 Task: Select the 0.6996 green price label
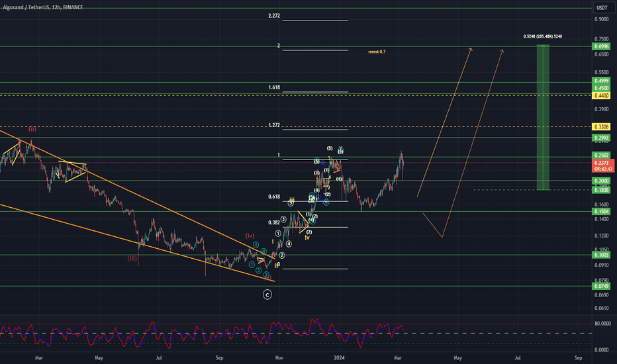[x=601, y=46]
